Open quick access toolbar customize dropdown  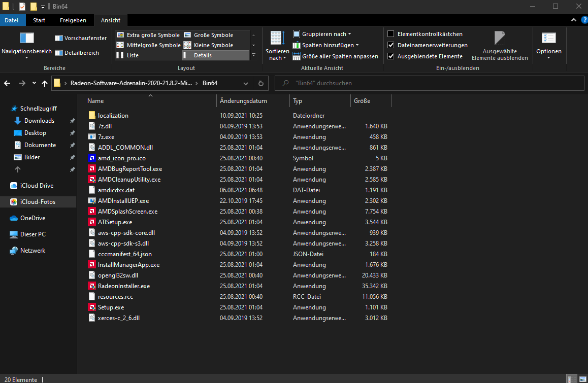click(x=43, y=7)
